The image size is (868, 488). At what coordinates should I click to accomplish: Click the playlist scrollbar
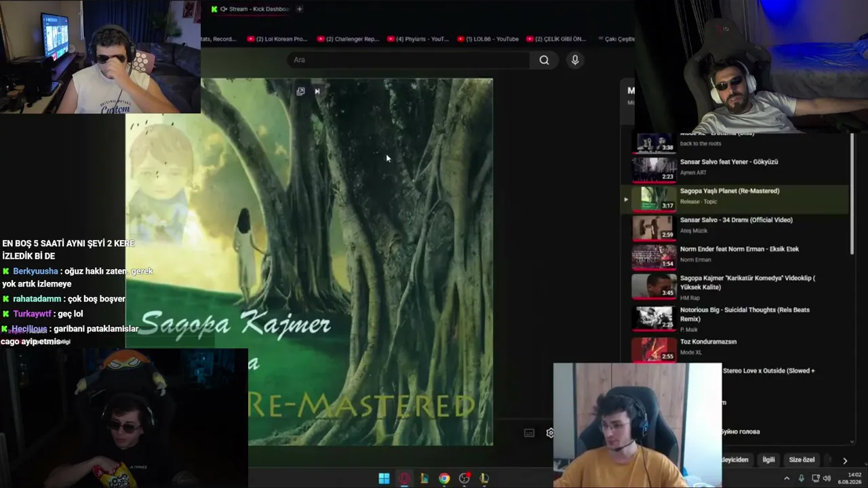click(852, 195)
